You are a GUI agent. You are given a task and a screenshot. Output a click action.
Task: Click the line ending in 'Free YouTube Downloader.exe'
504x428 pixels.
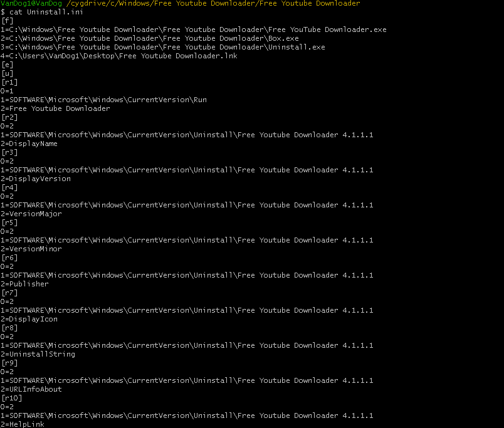194,29
